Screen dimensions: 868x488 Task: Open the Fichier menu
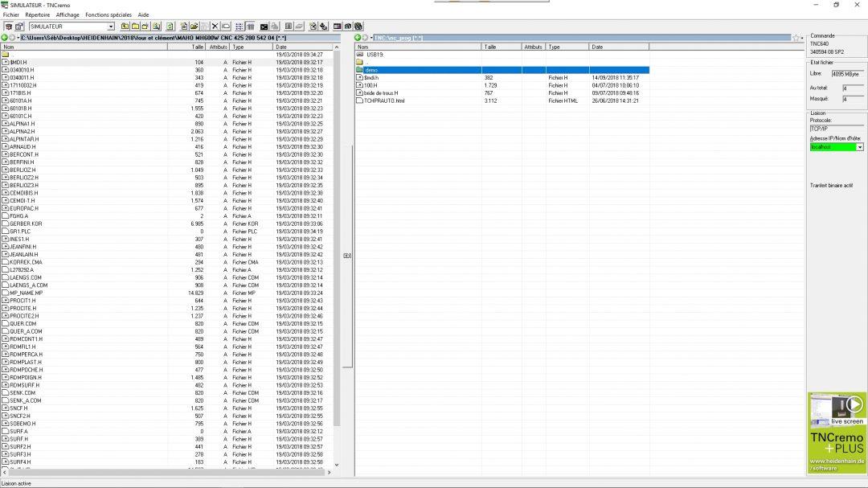11,15
